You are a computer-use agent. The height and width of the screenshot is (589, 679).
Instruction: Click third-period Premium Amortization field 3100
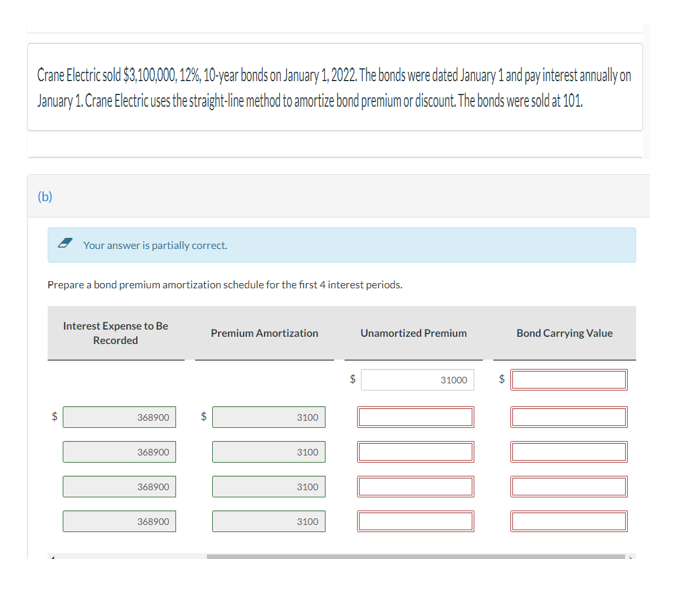(x=269, y=486)
